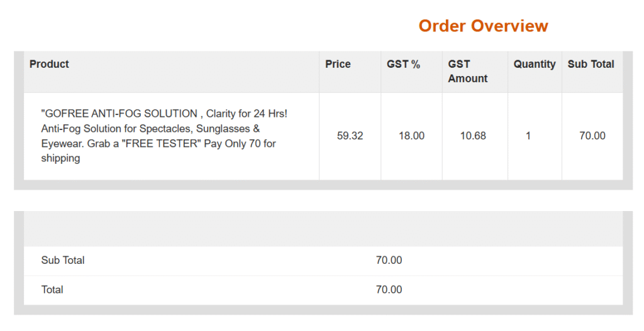Click the word shipping in product description
Screen dimensions: 644x331
pyautogui.click(x=60, y=159)
